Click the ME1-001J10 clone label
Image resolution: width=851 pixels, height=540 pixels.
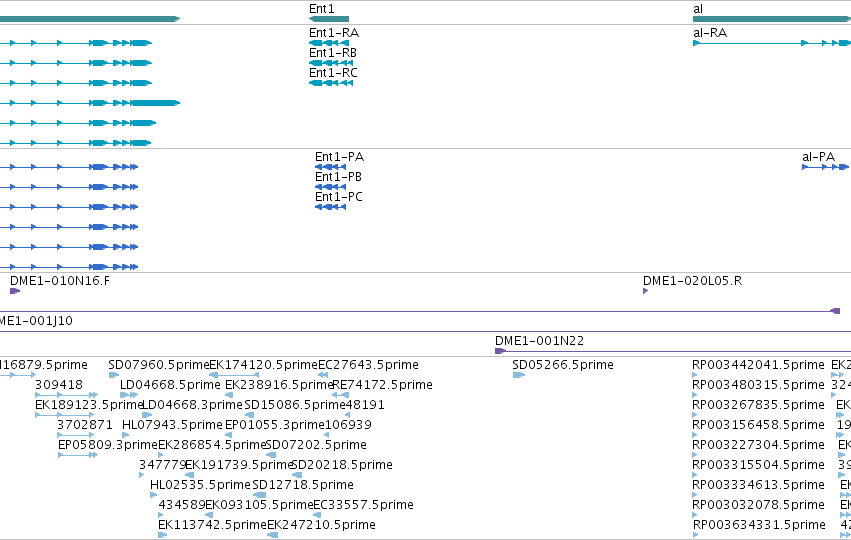[x=36, y=321]
